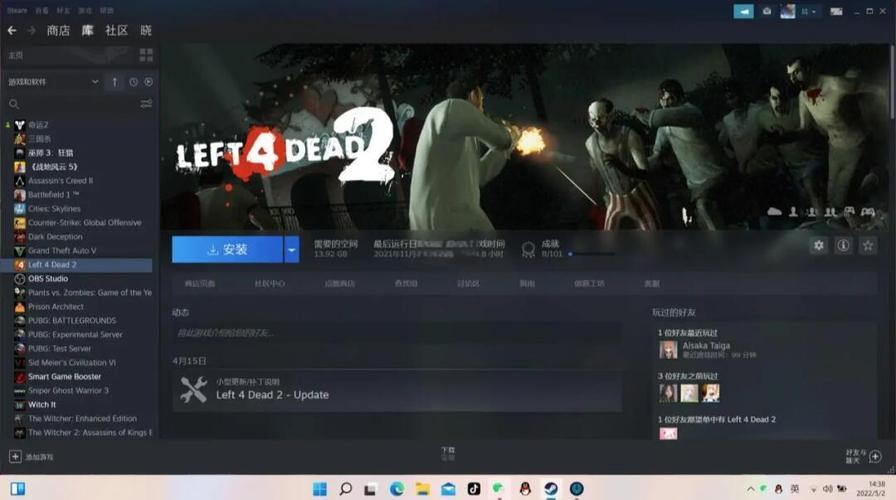Open the game settings gear icon
Screen dimensions: 896x500
pyautogui.click(x=819, y=245)
